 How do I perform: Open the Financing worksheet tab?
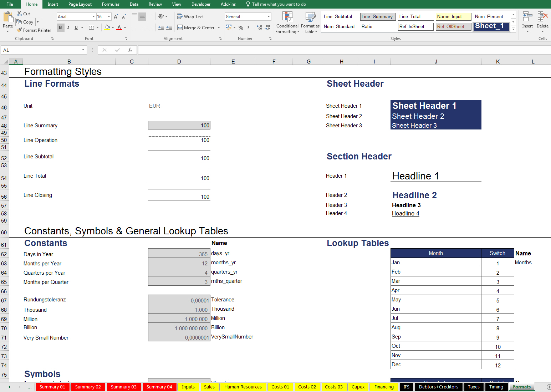pyautogui.click(x=384, y=387)
